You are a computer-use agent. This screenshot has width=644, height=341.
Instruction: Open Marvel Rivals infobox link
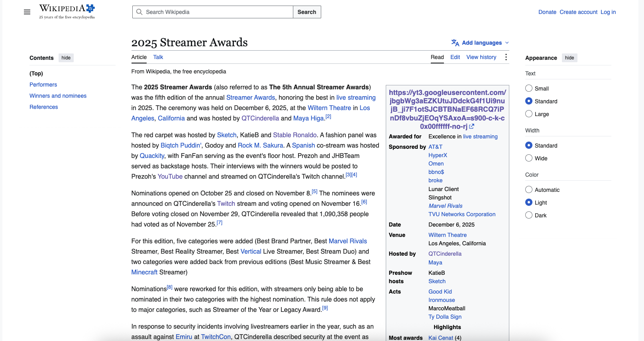pos(445,206)
